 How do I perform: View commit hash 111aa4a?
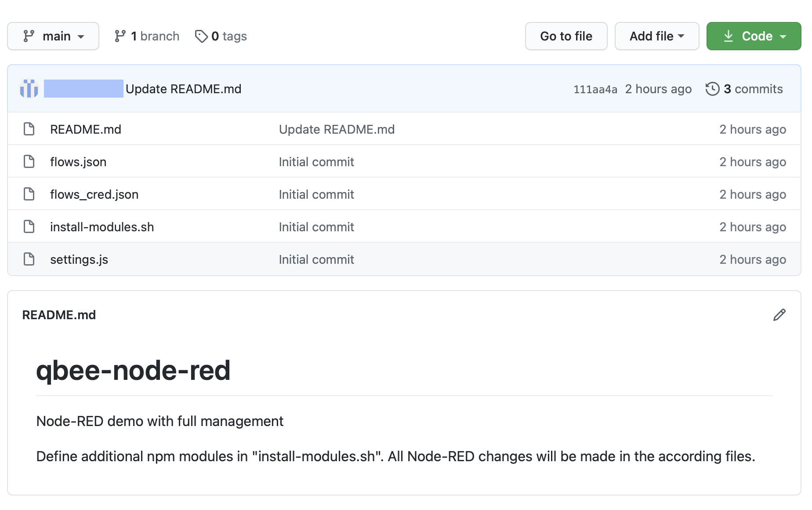tap(595, 89)
